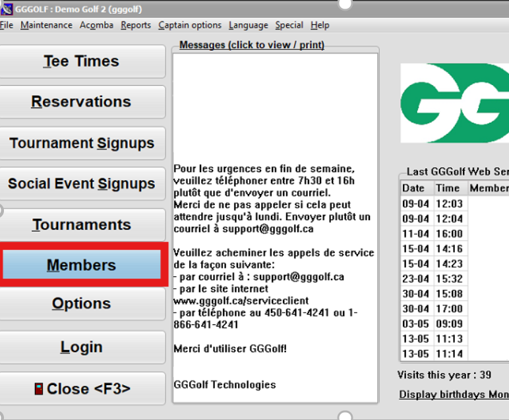
Task: Open the Reports menu
Action: [136, 25]
